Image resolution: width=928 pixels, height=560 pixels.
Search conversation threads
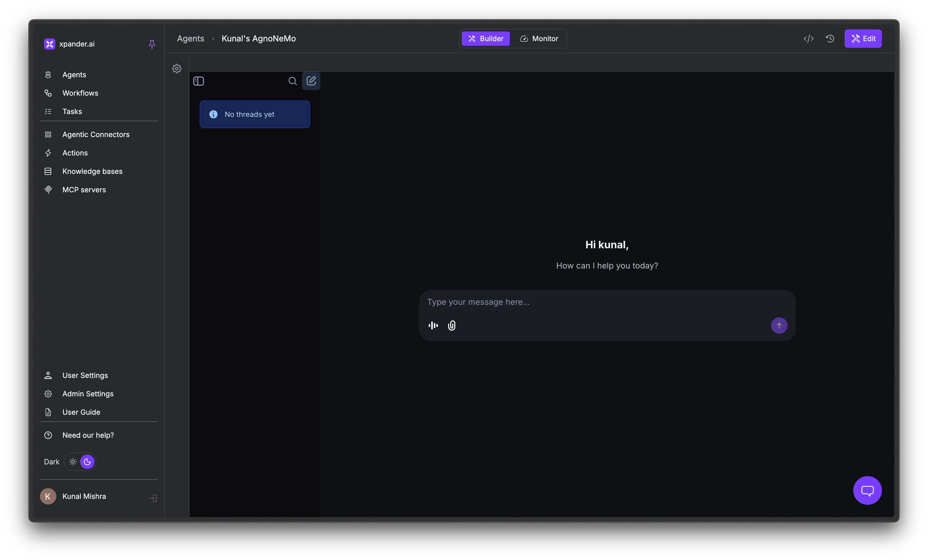point(293,81)
